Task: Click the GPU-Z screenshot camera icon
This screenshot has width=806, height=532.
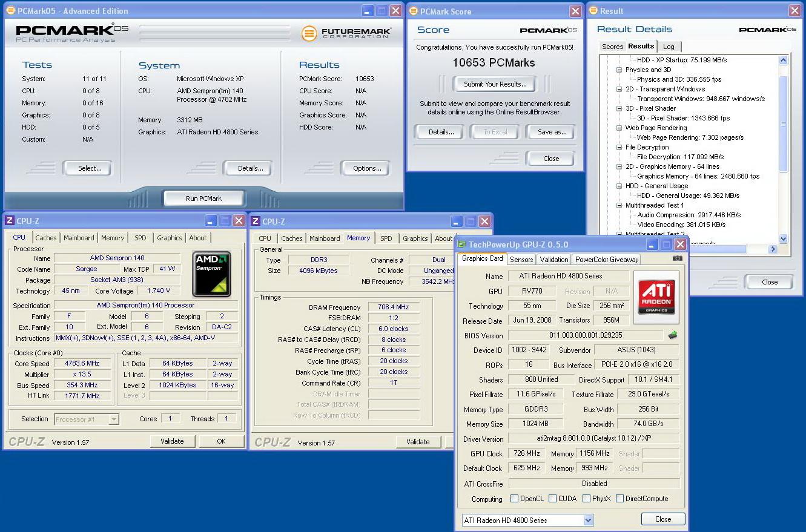Action: coord(677,258)
